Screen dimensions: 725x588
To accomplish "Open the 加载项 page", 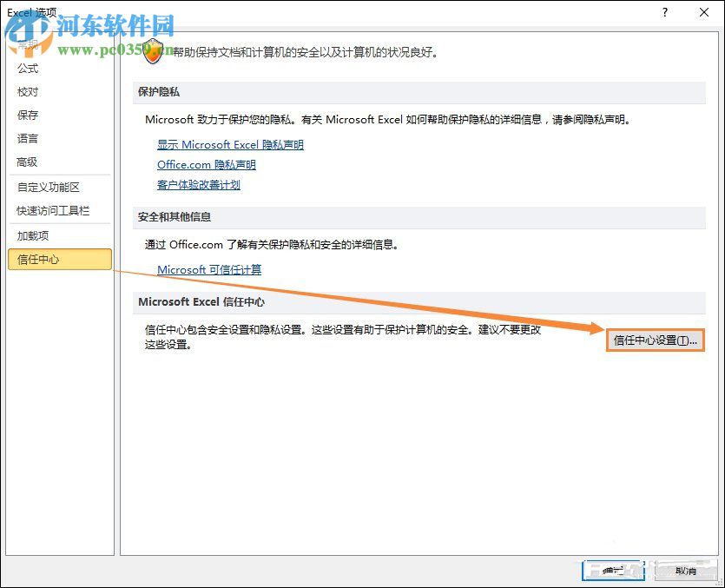I will (x=33, y=235).
